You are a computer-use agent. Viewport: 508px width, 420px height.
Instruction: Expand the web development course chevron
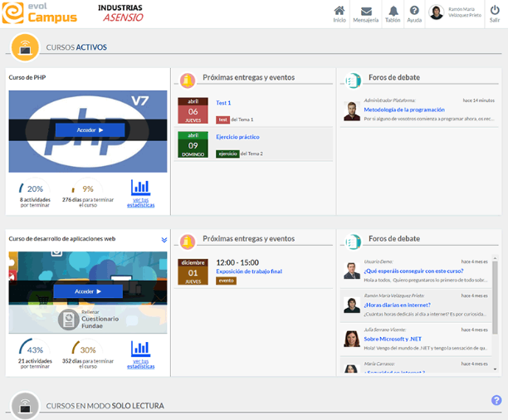[x=164, y=240]
